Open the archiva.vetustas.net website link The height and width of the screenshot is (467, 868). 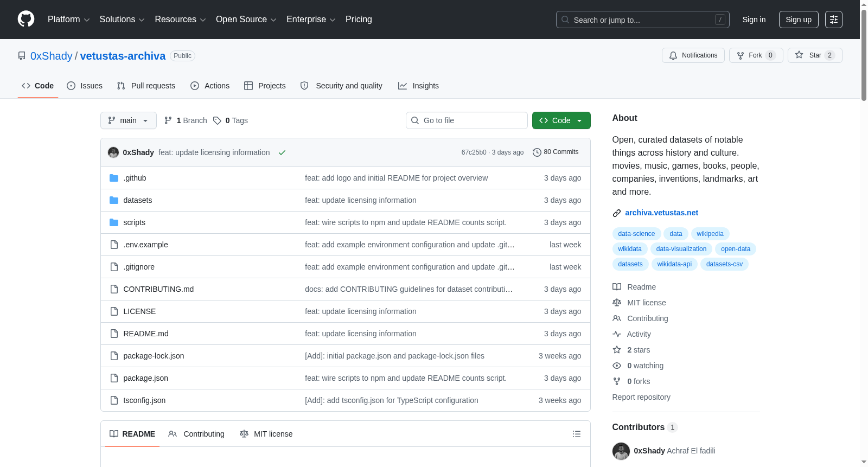[x=661, y=213]
